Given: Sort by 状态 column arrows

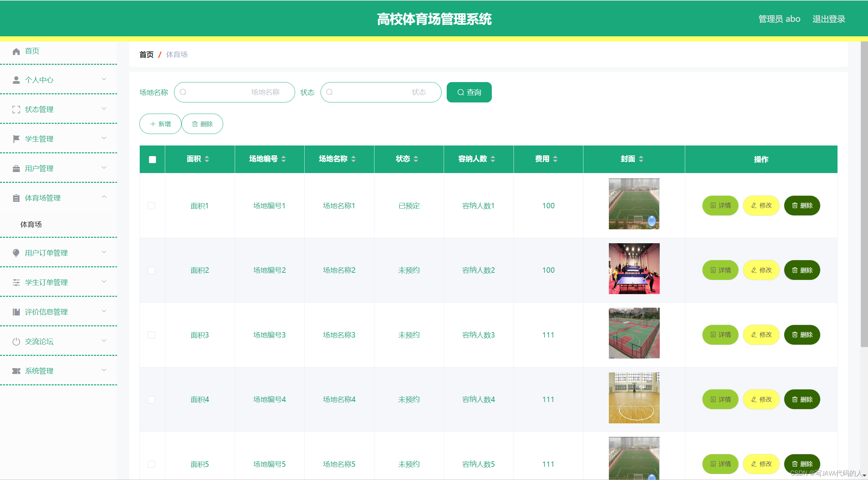Looking at the screenshot, I should pyautogui.click(x=416, y=159).
